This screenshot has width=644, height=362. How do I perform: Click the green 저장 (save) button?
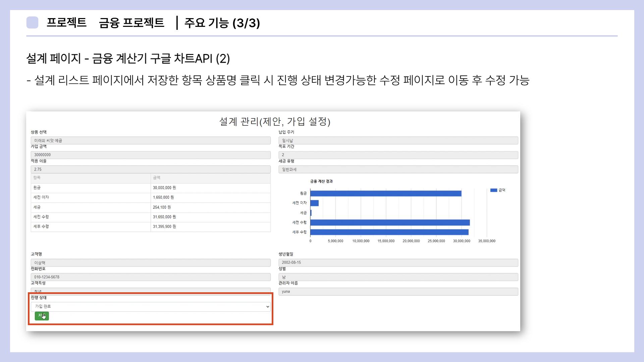tap(42, 316)
